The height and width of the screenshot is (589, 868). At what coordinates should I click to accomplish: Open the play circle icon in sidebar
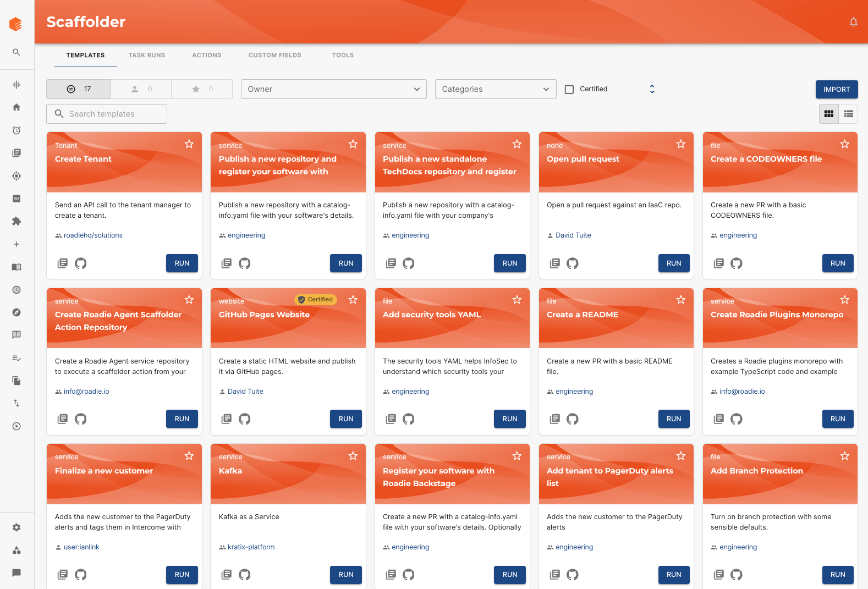pos(17,426)
